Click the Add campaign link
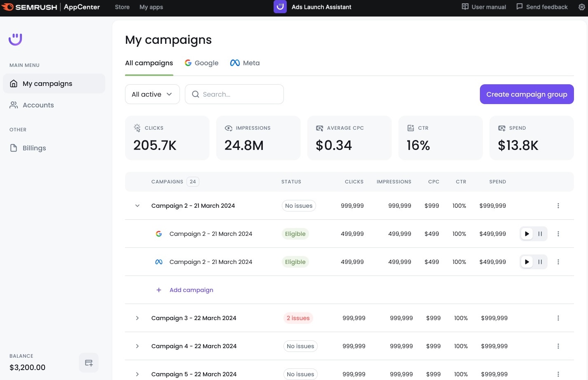The width and height of the screenshot is (588, 380). pos(191,290)
